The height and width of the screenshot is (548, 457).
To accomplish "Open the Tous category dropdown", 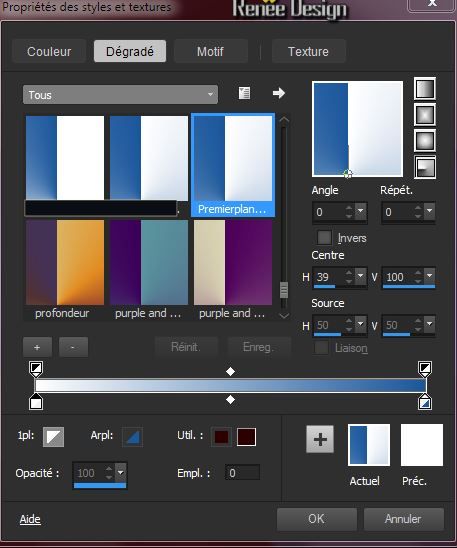I will pos(120,94).
